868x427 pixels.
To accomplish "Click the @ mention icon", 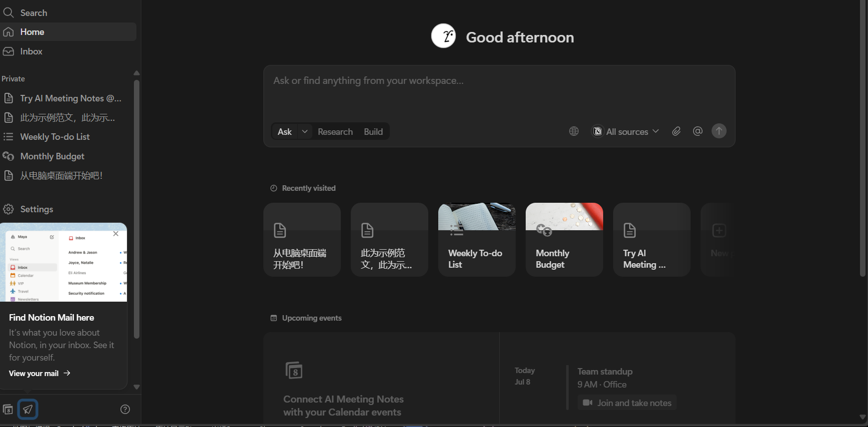I will [x=698, y=131].
